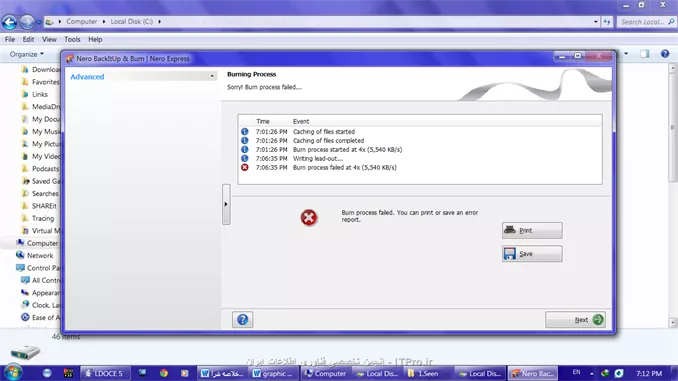Open the view options dropdown arrow in Explorer

point(626,54)
